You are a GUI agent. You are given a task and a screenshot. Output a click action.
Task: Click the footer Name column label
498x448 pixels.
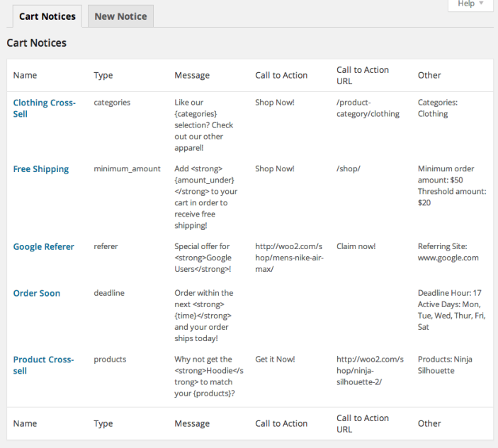click(x=25, y=423)
